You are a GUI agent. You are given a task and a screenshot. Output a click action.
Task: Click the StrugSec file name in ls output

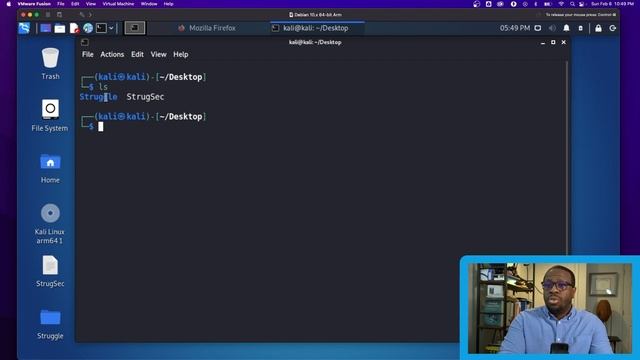point(145,97)
